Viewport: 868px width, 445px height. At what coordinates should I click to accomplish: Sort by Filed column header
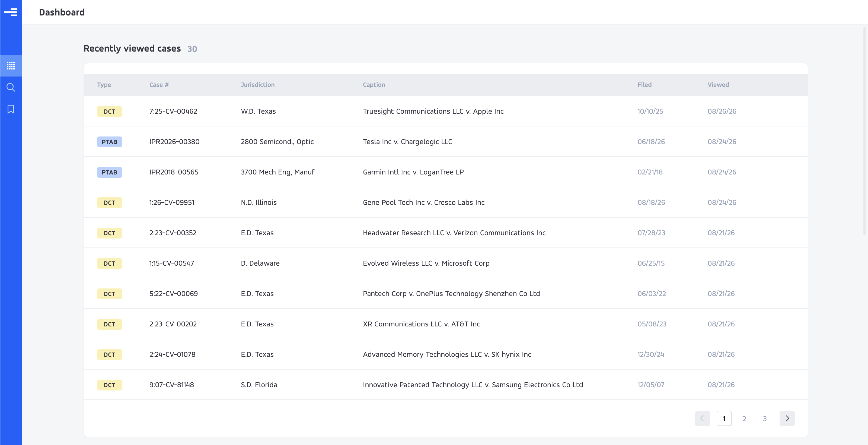(644, 85)
